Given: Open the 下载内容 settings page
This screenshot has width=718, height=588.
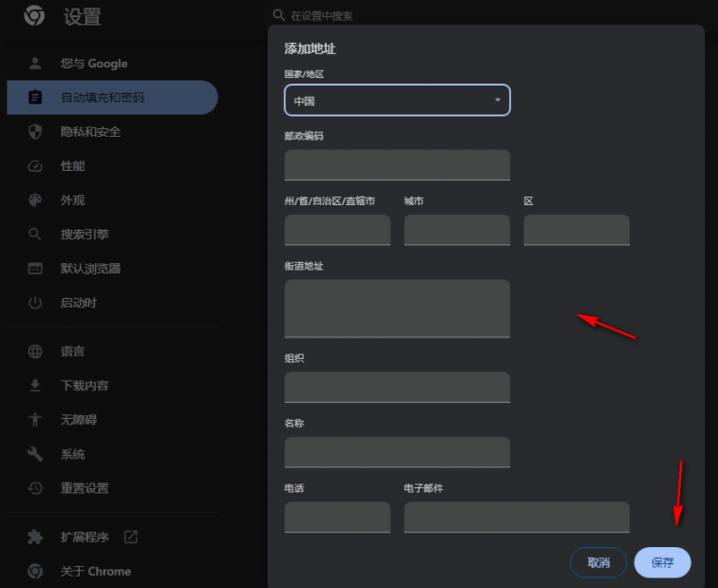Looking at the screenshot, I should (x=112, y=386).
